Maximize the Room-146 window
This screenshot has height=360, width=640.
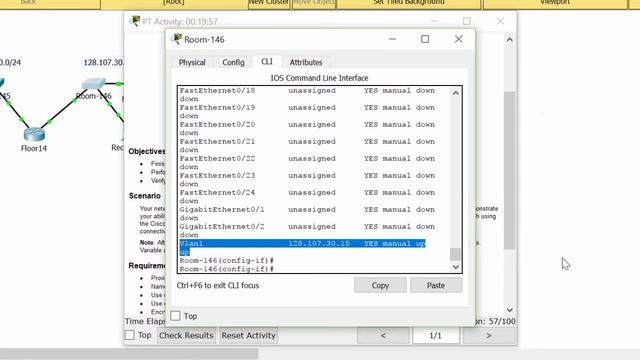click(x=425, y=39)
